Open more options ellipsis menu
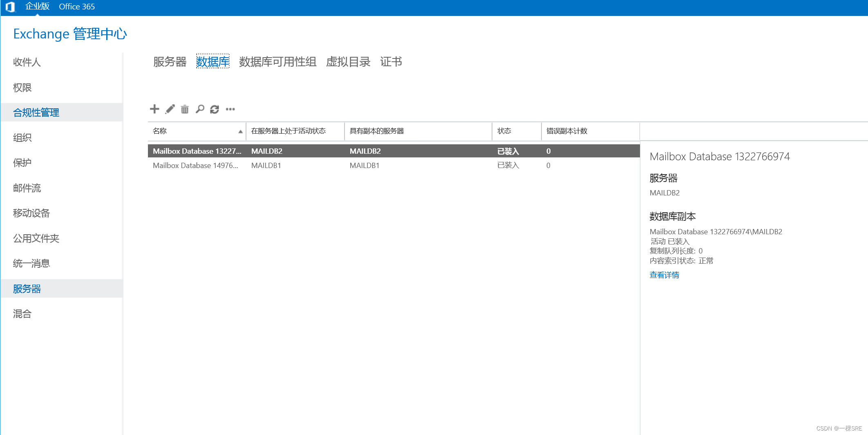 pos(230,109)
